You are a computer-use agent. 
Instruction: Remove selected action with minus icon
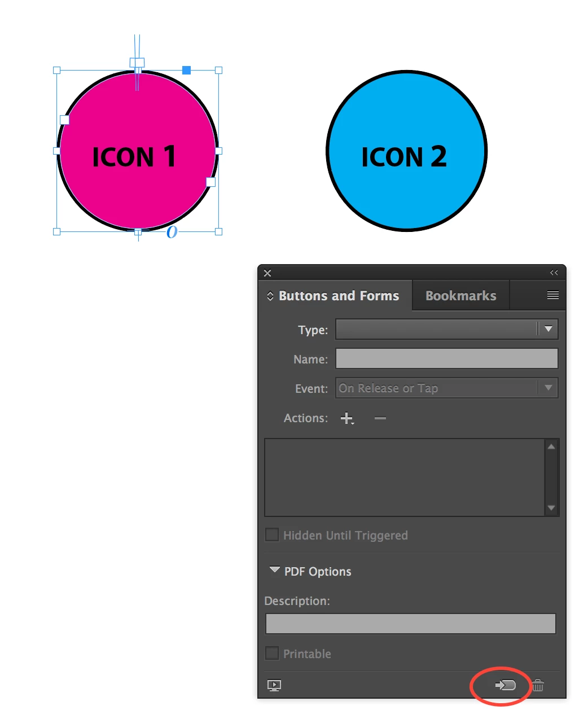pyautogui.click(x=380, y=418)
